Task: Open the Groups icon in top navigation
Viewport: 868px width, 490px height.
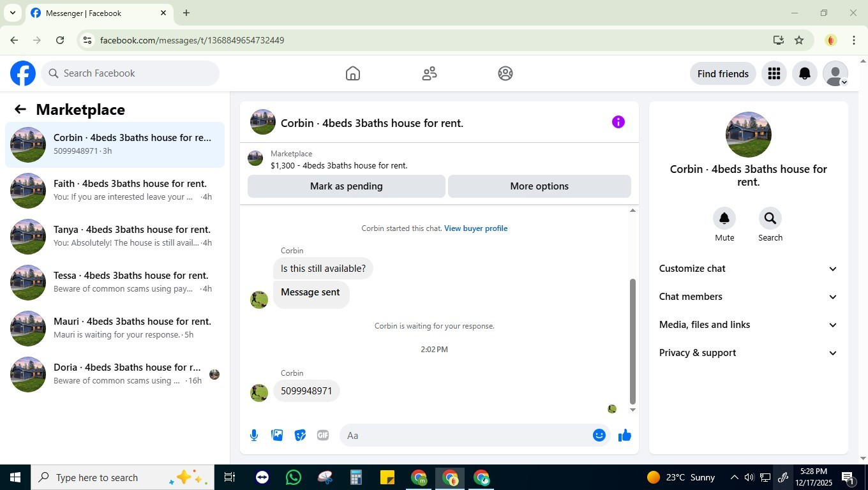Action: point(505,73)
